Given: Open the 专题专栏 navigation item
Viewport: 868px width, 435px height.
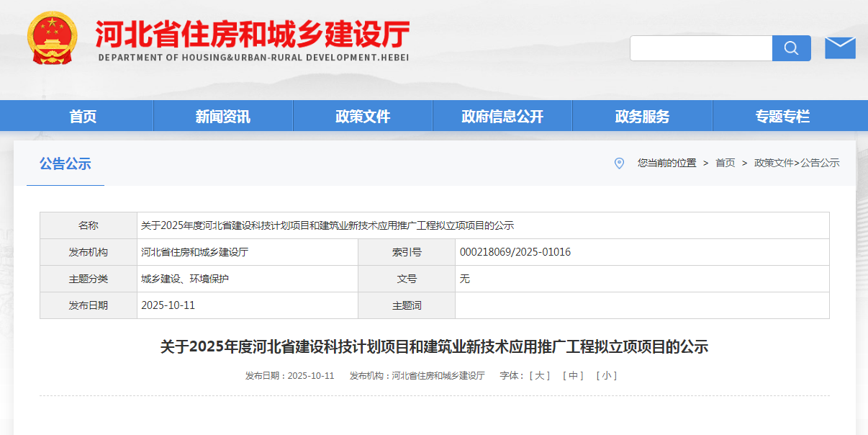Looking at the screenshot, I should pos(782,116).
